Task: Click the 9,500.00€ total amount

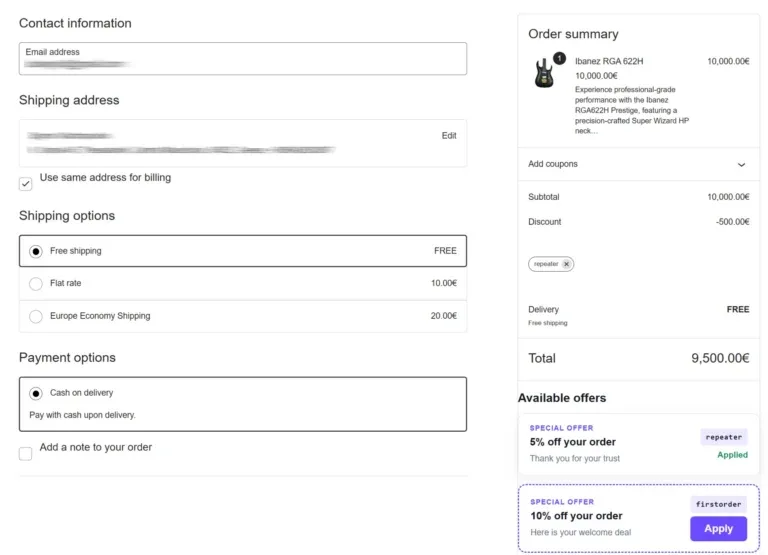Action: [x=720, y=358]
